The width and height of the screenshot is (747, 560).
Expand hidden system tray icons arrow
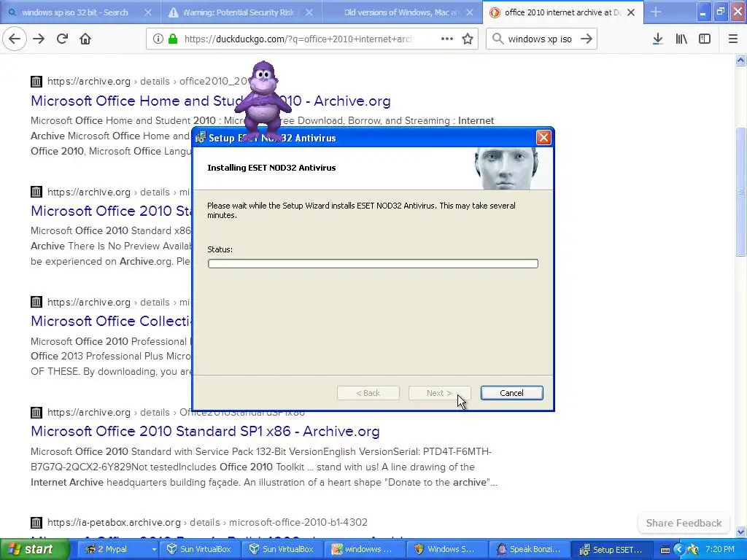(679, 550)
